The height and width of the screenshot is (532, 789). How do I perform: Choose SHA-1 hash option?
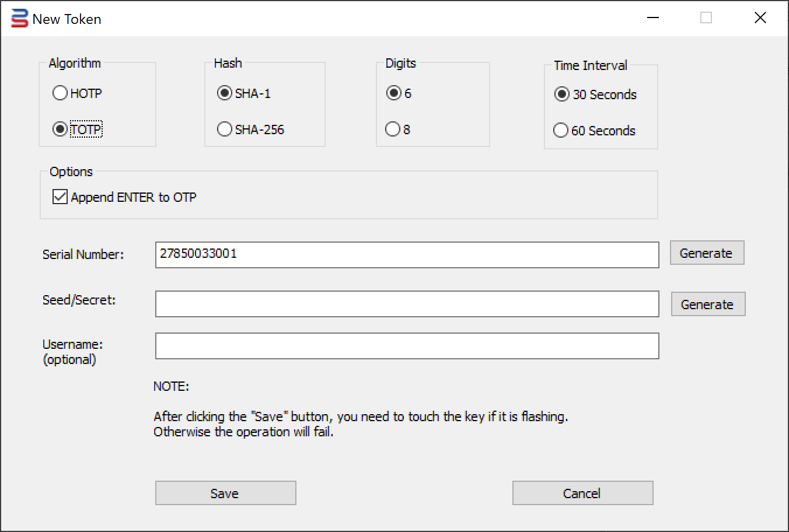(225, 93)
